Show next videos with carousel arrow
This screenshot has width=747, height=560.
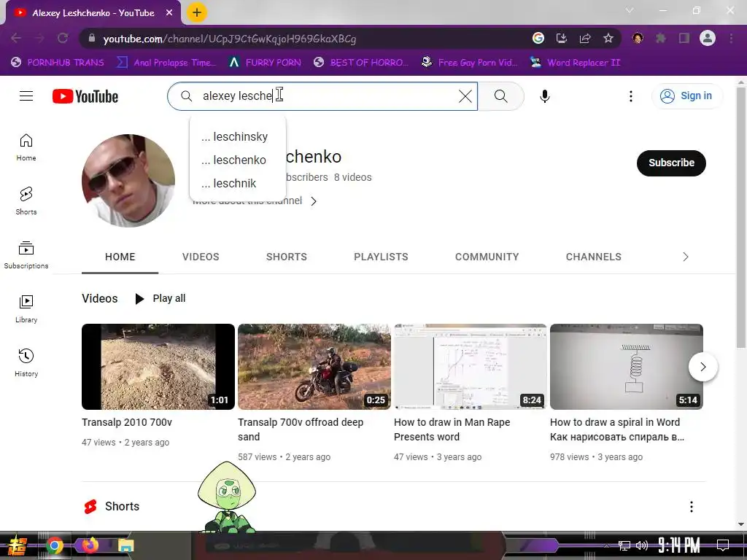click(x=703, y=367)
